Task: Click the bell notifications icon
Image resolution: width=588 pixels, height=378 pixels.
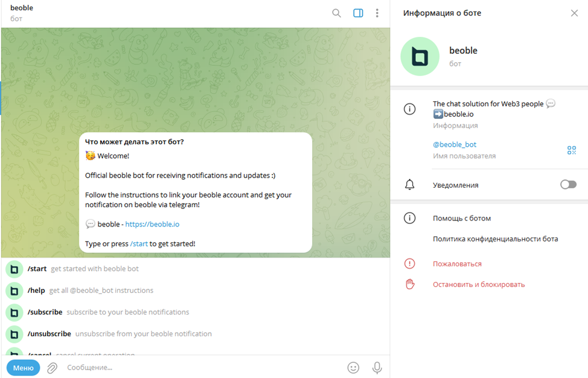Action: [x=409, y=185]
